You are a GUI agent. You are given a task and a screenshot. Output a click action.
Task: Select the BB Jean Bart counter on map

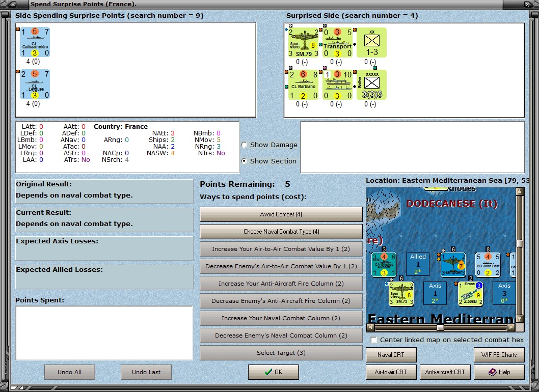(488, 265)
